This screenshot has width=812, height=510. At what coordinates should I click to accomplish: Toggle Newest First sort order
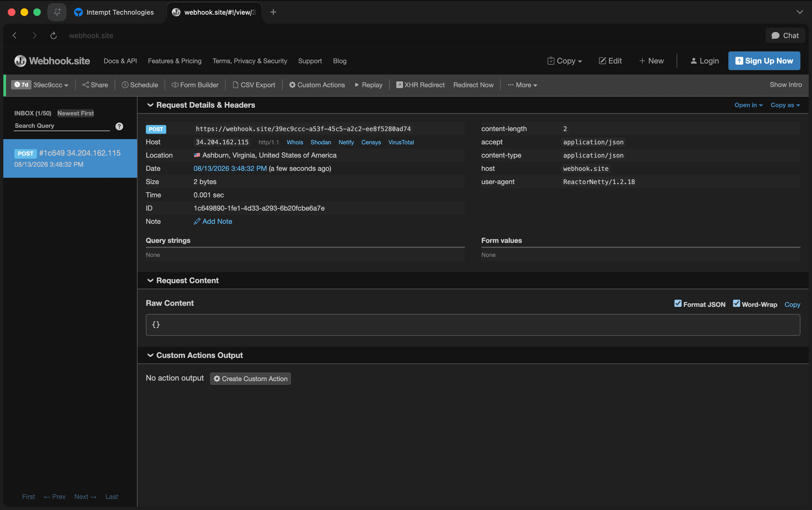pyautogui.click(x=76, y=113)
